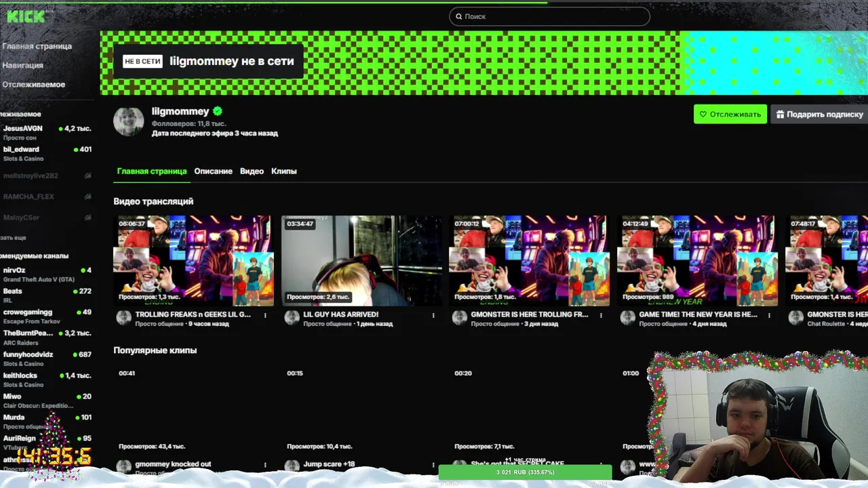Open Отслеживаемое in the left sidebar
The width and height of the screenshot is (868, 488).
(33, 84)
